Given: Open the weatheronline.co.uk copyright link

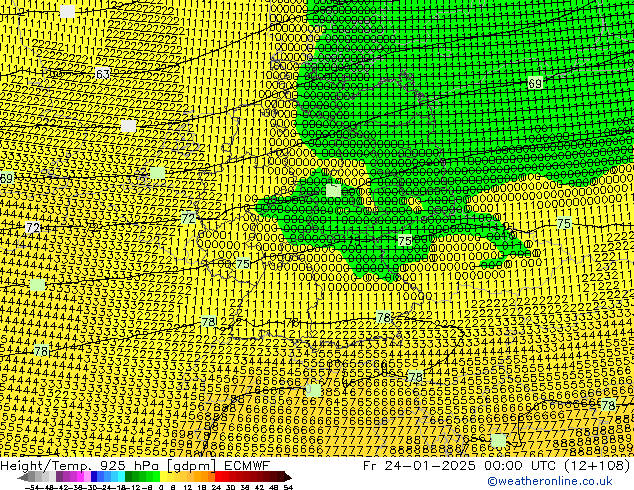Looking at the screenshot, I should 550,481.
